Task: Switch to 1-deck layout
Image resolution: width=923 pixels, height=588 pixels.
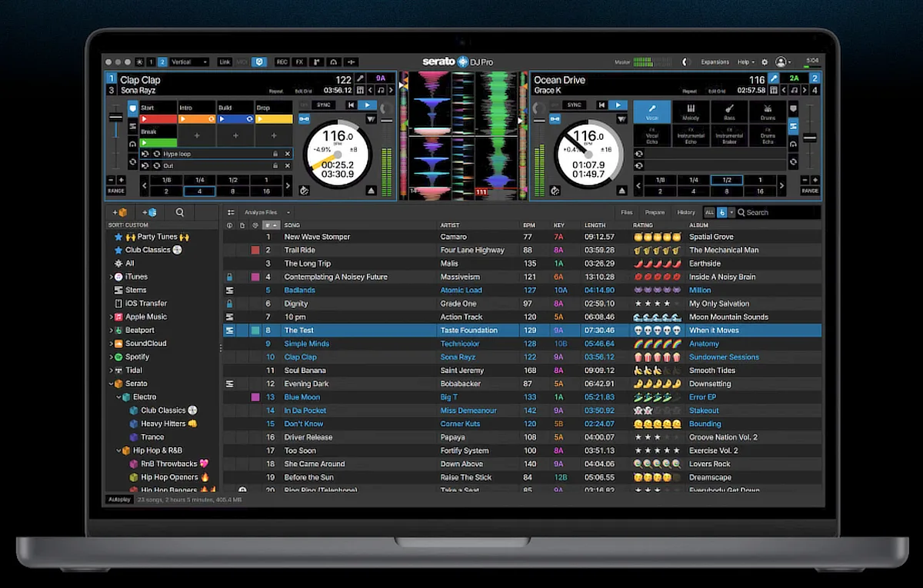Action: point(152,61)
